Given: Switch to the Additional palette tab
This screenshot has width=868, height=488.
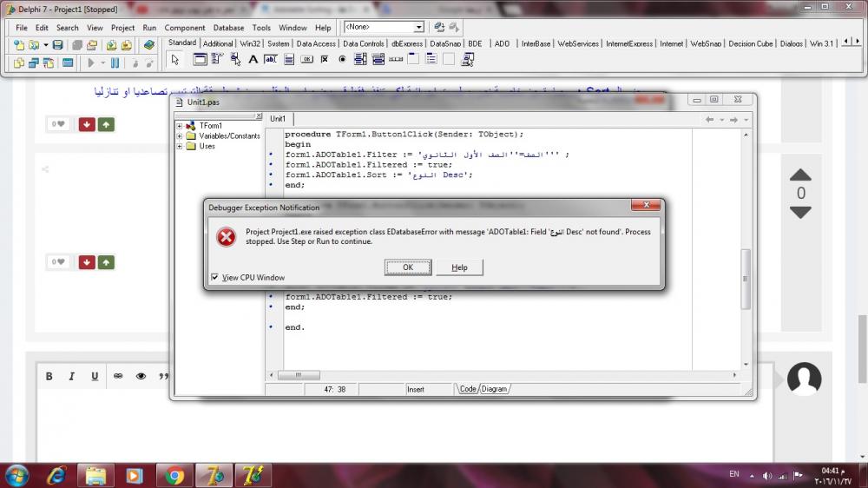Looking at the screenshot, I should pos(218,43).
